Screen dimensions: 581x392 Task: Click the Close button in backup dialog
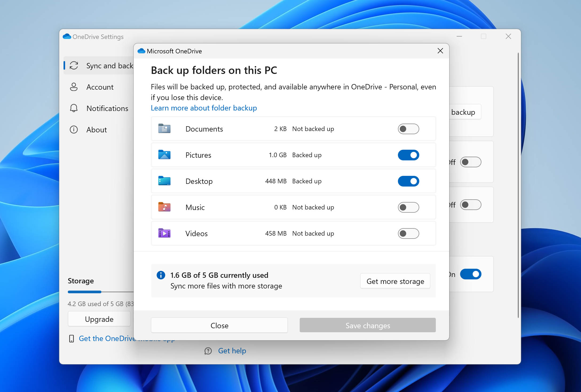point(219,325)
